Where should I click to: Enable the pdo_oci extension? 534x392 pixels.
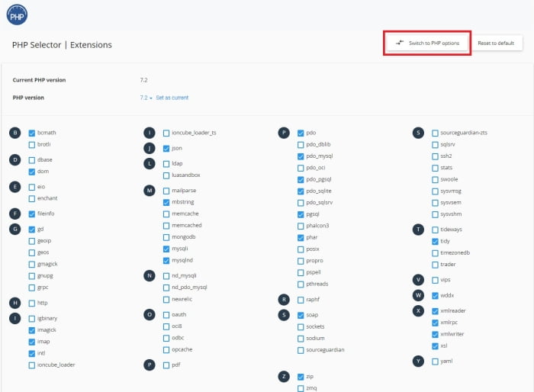pos(301,168)
